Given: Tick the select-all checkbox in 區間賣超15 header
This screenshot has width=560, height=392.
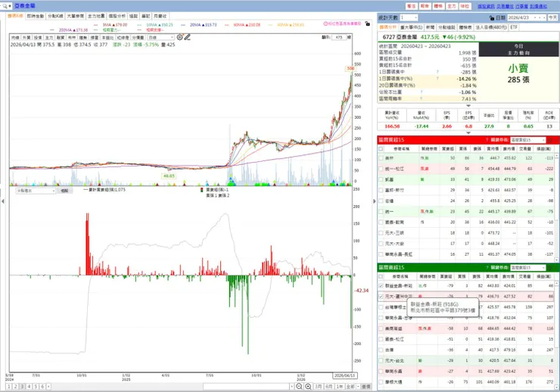Looking at the screenshot, I should click(x=381, y=276).
